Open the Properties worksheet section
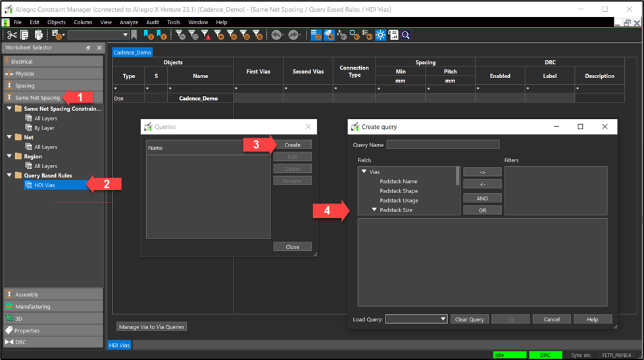This screenshot has height=360, width=644. coord(53,330)
